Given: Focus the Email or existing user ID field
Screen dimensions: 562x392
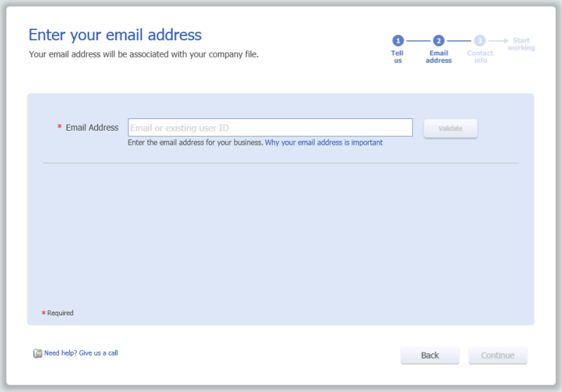Looking at the screenshot, I should 270,128.
